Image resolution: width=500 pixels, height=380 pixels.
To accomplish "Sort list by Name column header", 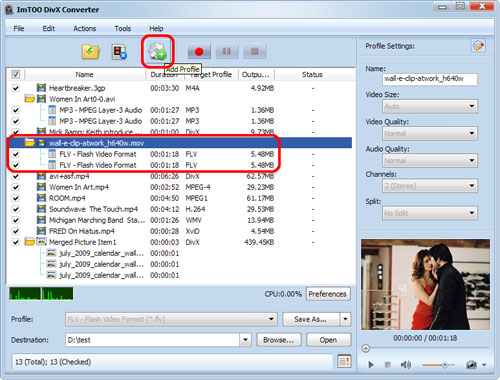I will (x=84, y=74).
